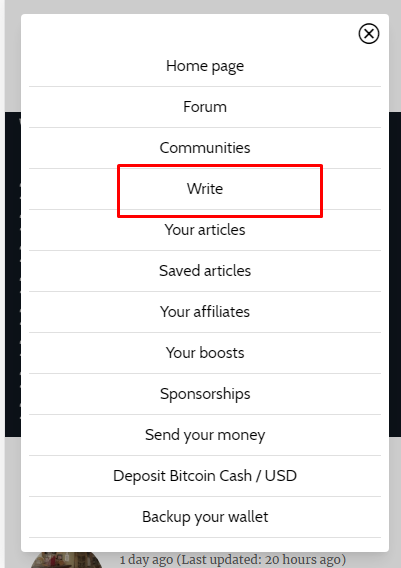The width and height of the screenshot is (401, 568).
Task: Select Backup your wallet
Action: click(x=205, y=517)
